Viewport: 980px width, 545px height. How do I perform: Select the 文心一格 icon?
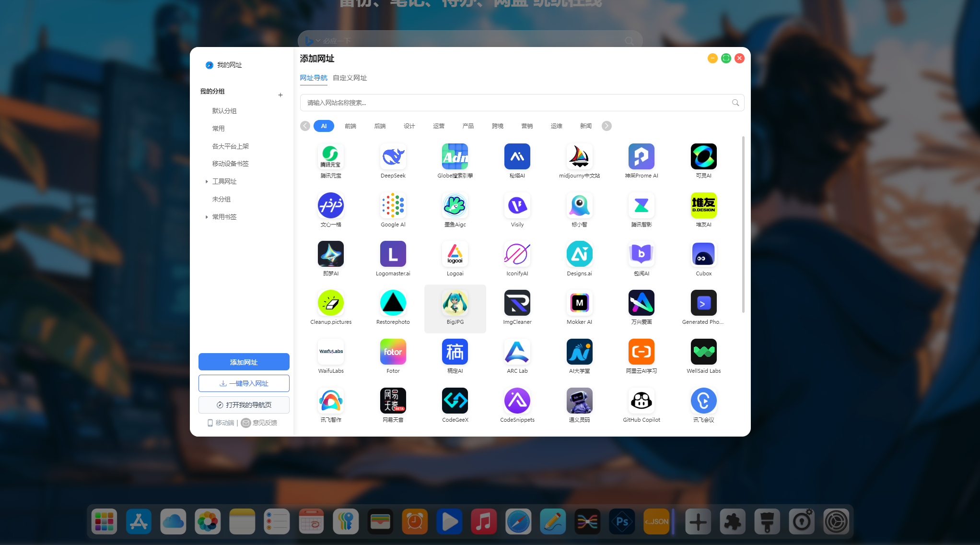pyautogui.click(x=331, y=205)
